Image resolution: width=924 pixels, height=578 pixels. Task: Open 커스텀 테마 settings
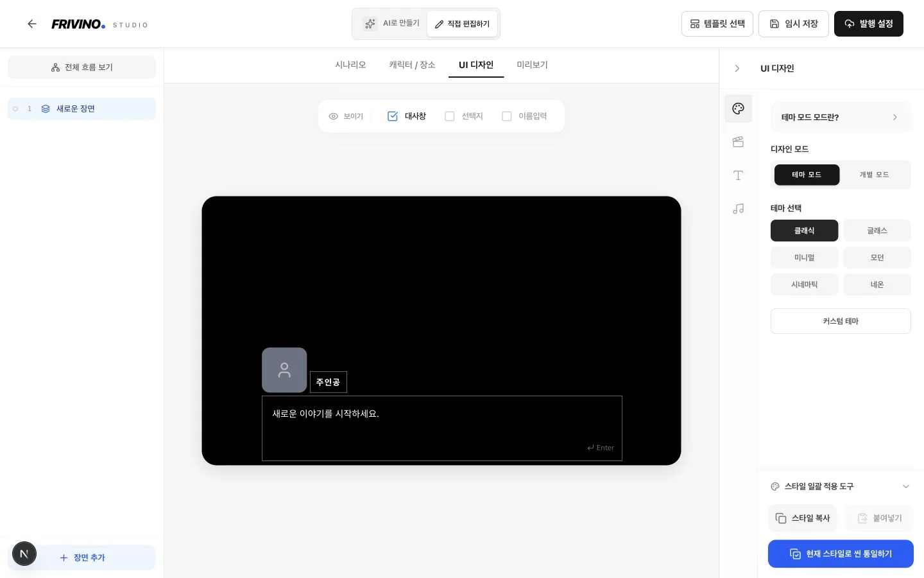click(x=841, y=321)
